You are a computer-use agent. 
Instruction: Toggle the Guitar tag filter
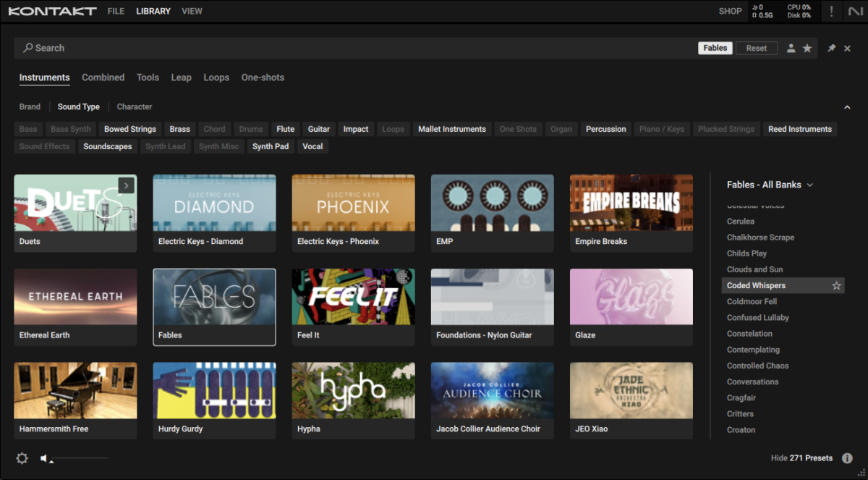[319, 129]
